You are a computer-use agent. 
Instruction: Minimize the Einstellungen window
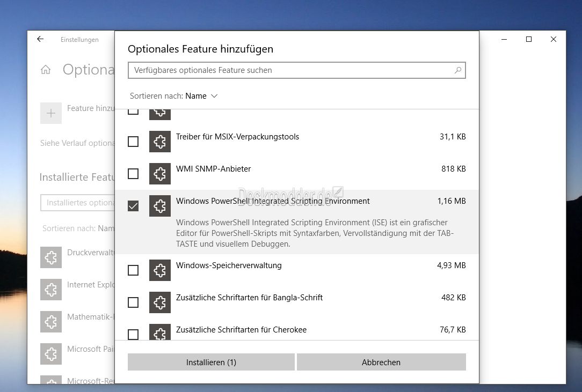[x=504, y=39]
